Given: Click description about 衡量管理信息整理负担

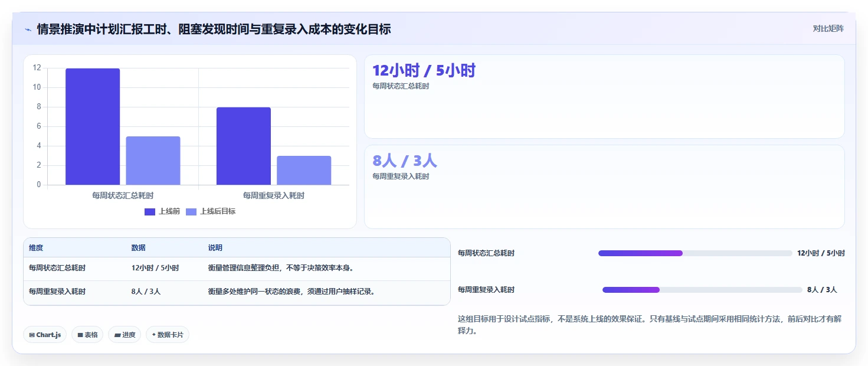Looking at the screenshot, I should (x=281, y=268).
